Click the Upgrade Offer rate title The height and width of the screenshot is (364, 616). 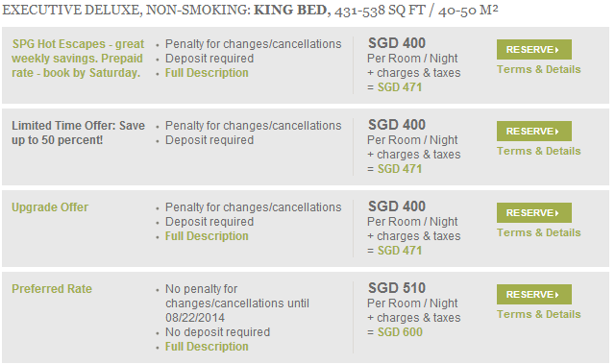[50, 207]
